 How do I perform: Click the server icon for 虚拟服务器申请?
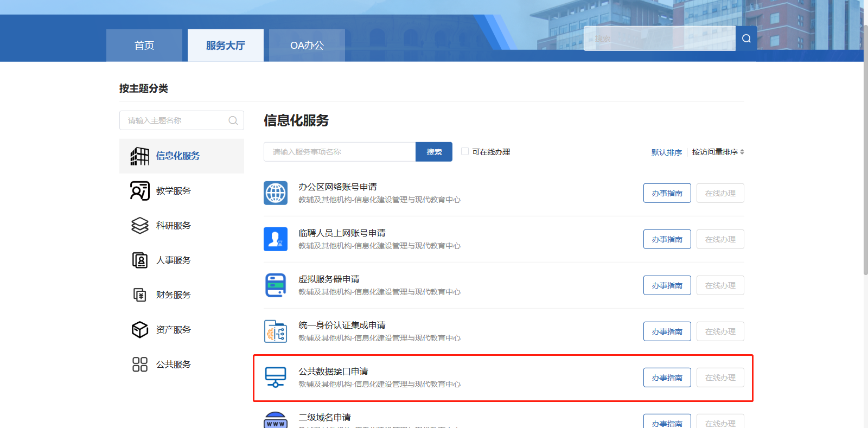pyautogui.click(x=276, y=285)
